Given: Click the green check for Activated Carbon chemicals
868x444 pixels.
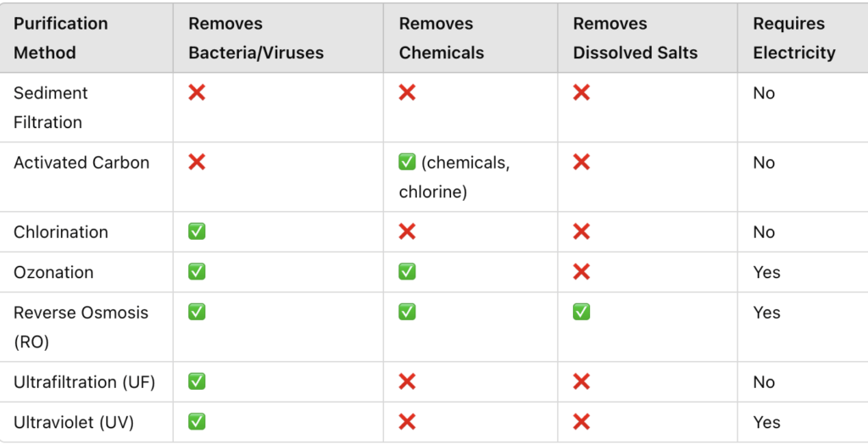Looking at the screenshot, I should click(x=407, y=162).
